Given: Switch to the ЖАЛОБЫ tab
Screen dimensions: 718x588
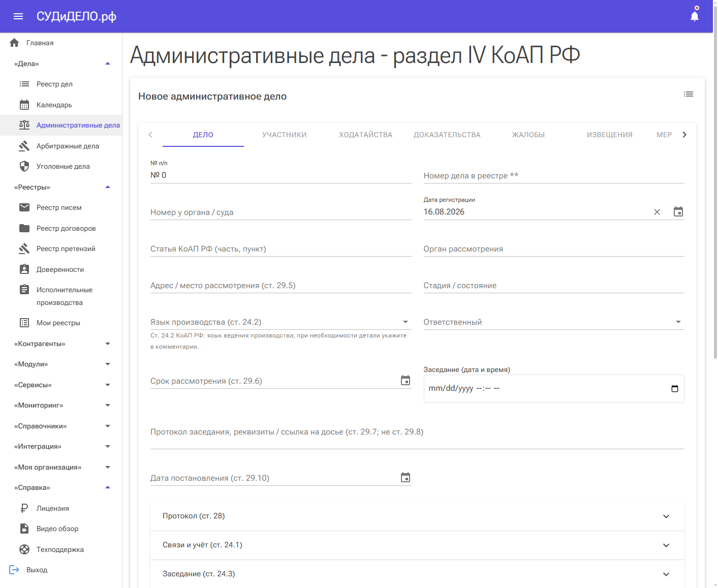Looking at the screenshot, I should (x=528, y=135).
